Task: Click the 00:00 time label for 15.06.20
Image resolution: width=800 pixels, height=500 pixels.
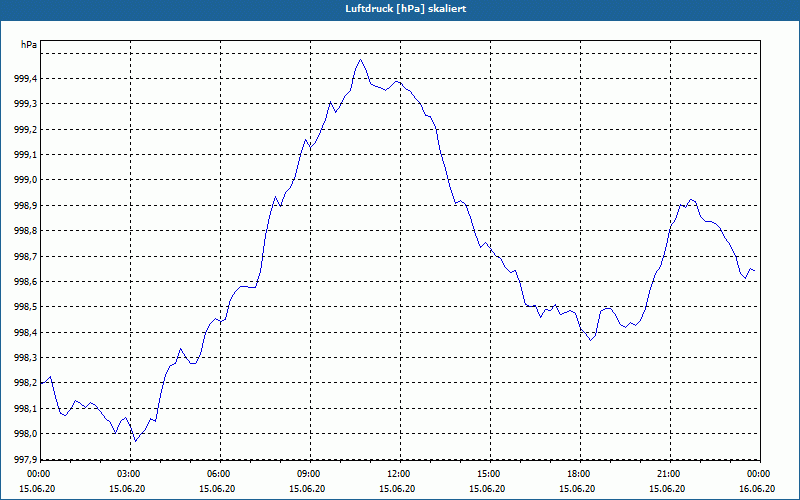Action: (37, 474)
